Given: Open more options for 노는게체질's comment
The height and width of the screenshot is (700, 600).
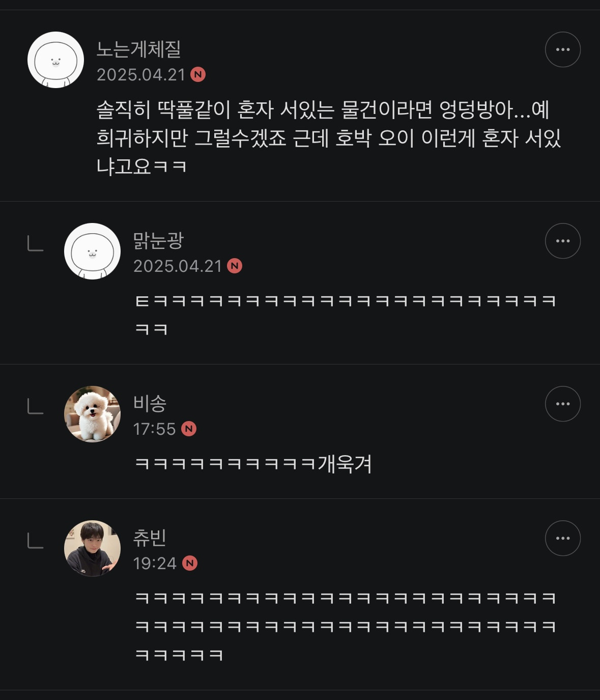Looking at the screenshot, I should pyautogui.click(x=562, y=49).
